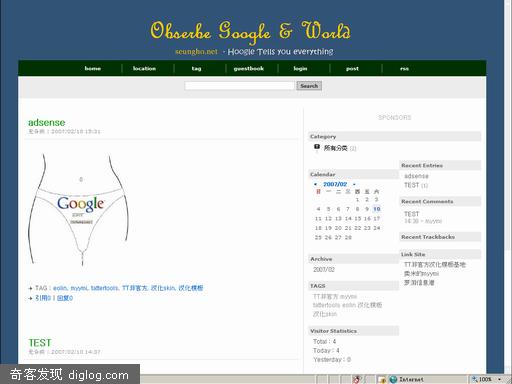Open the 汉化skin tag under adsense post
The image size is (512, 384).
(163, 288)
